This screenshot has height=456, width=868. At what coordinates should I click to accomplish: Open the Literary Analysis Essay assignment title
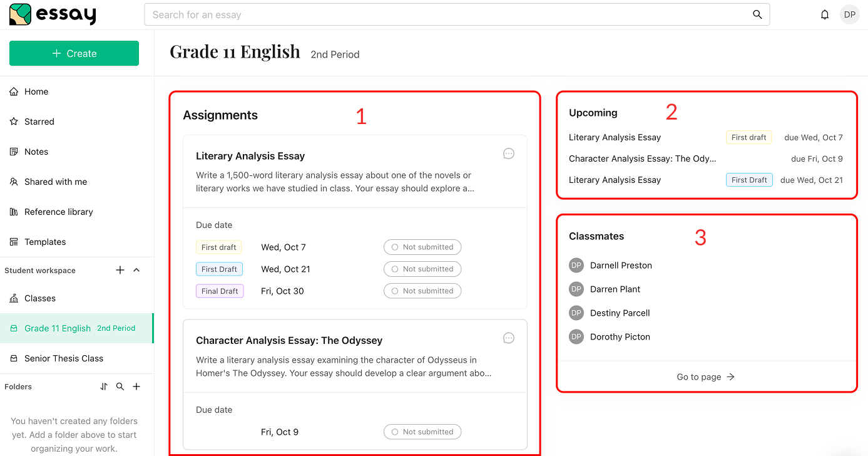click(250, 156)
